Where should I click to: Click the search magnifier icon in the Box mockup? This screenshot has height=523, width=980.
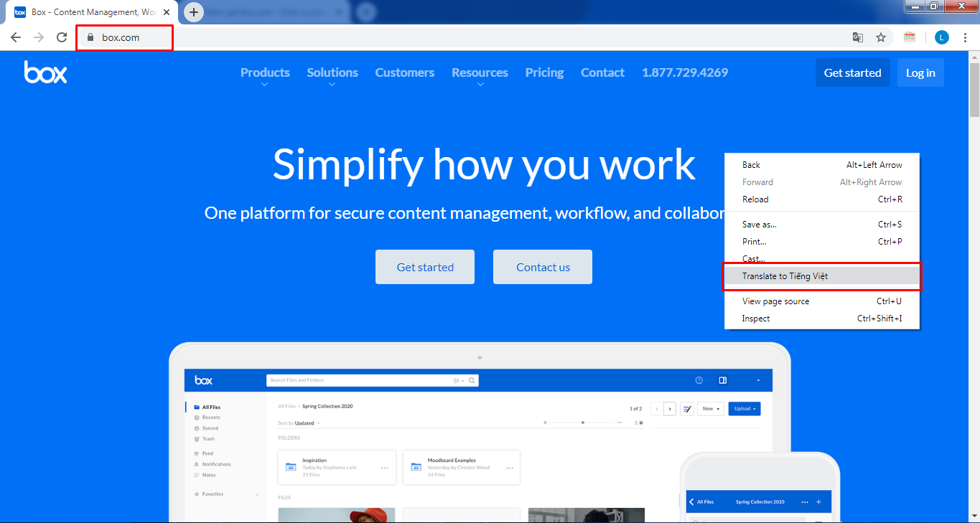(472, 380)
